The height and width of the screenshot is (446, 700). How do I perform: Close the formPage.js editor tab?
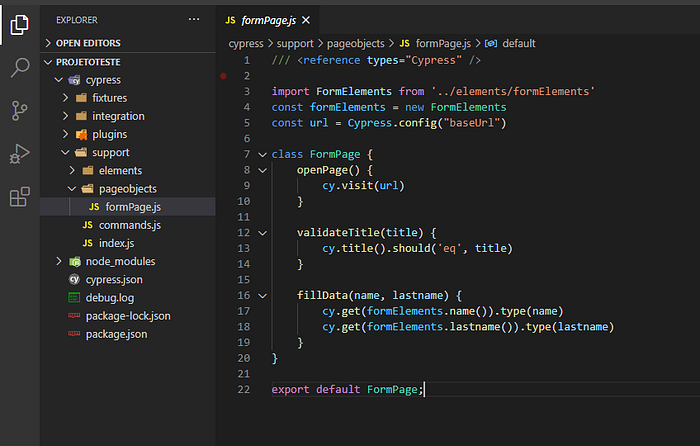tap(305, 19)
